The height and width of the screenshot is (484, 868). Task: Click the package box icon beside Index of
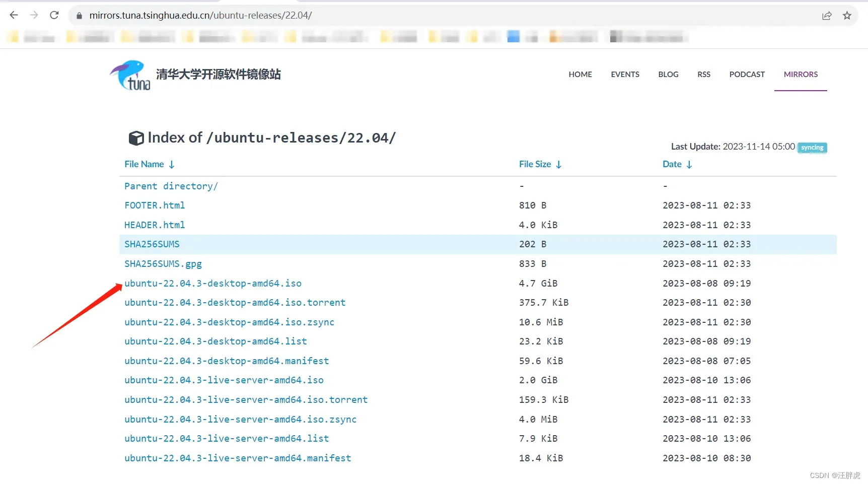coord(136,138)
